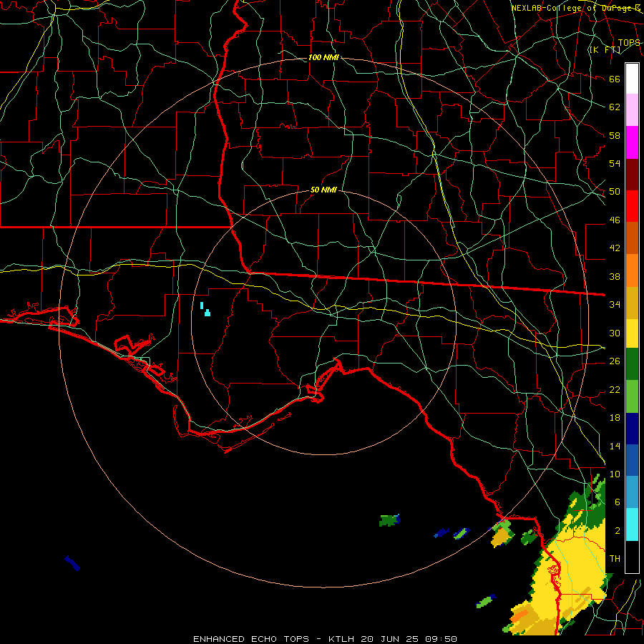Select the "42" legend value
This screenshot has height=644, width=644.
coord(615,248)
